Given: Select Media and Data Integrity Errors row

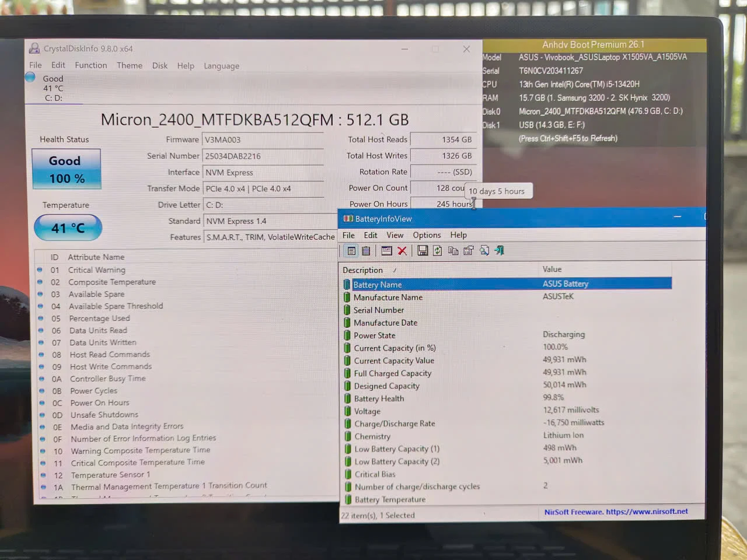Looking at the screenshot, I should 189,427.
